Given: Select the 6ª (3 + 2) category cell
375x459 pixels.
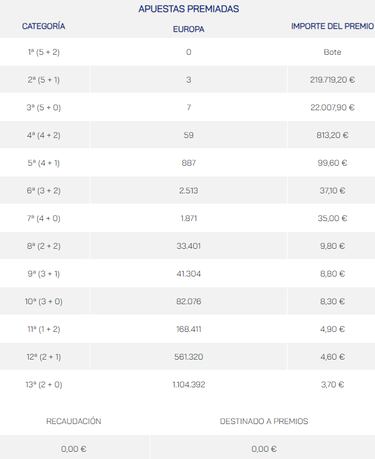Looking at the screenshot, I should click(x=44, y=190).
